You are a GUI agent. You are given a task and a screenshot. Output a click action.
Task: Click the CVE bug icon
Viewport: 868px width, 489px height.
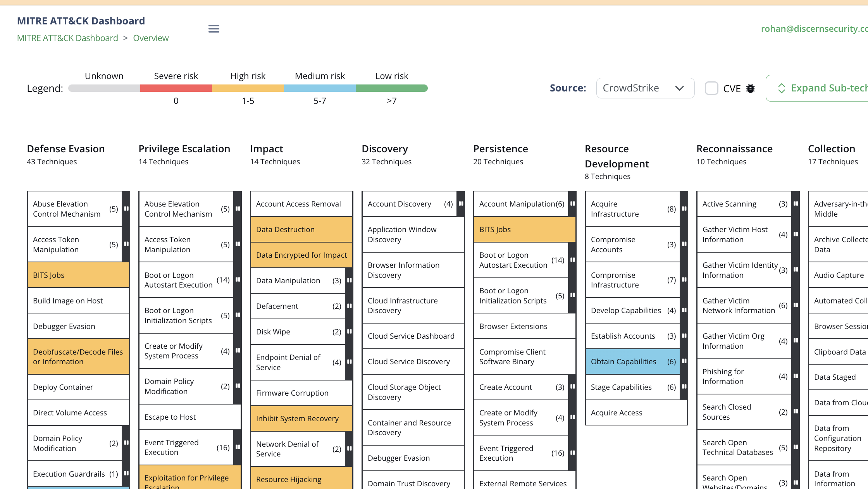(x=751, y=89)
